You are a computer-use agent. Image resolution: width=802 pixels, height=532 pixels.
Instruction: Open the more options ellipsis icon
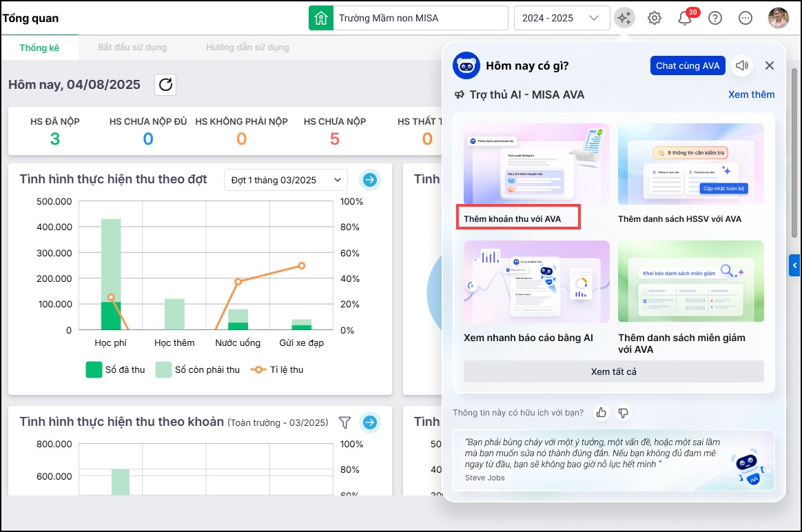[x=746, y=19]
